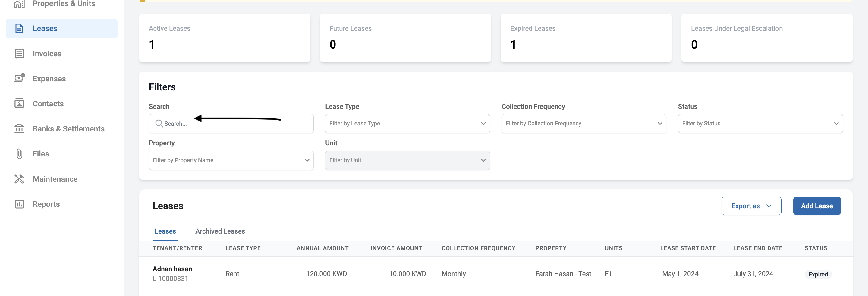Click the TENANT/RENTER column header
868x296 pixels.
tap(177, 248)
